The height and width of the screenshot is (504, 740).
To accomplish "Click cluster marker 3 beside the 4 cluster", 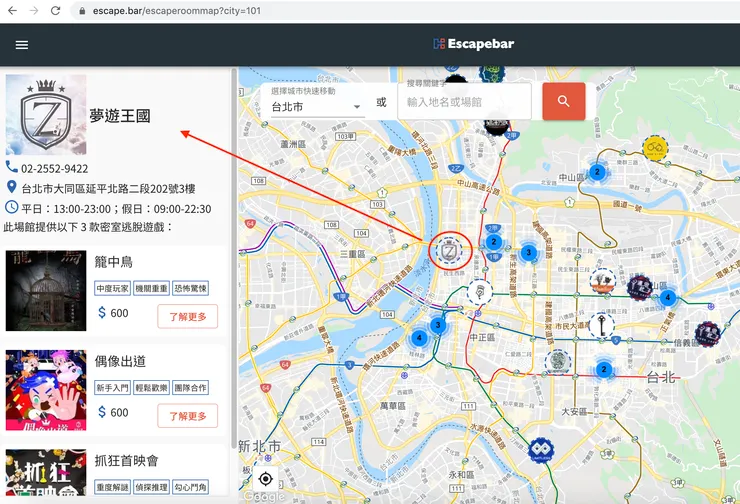I will click(x=438, y=325).
